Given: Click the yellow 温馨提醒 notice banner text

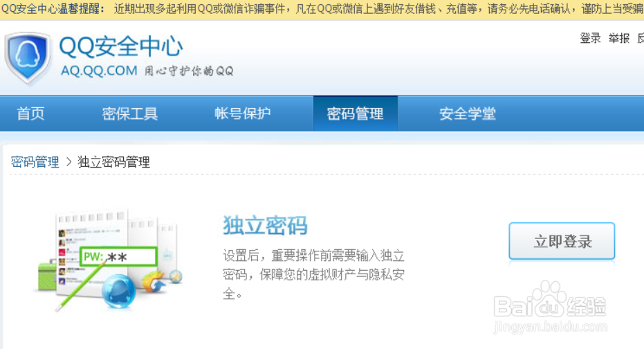Looking at the screenshot, I should coord(322,8).
